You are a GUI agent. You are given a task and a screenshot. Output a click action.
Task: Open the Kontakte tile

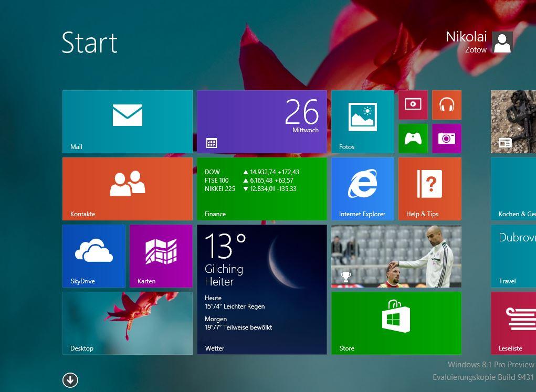coord(127,188)
